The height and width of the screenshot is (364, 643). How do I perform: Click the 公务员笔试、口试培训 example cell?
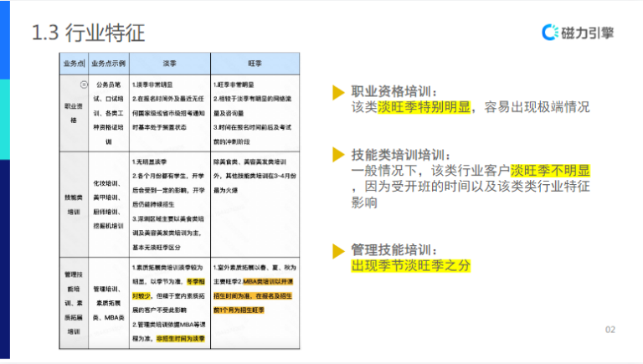[109, 113]
